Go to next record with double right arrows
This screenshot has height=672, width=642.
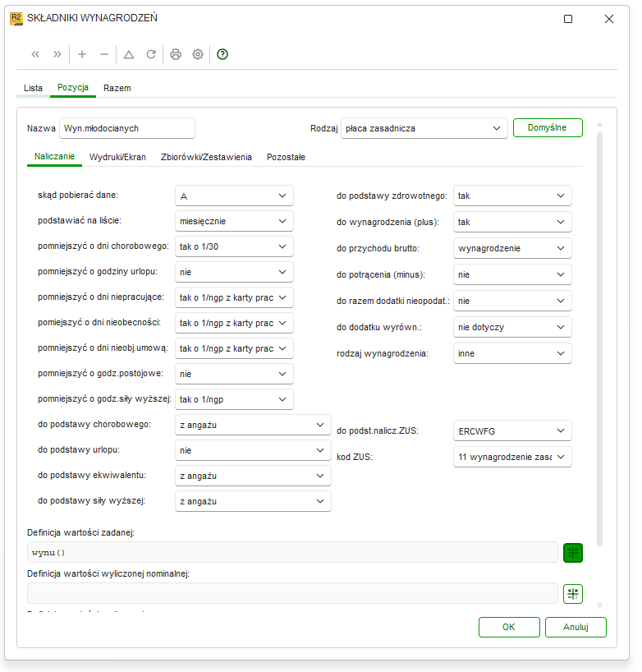click(57, 54)
